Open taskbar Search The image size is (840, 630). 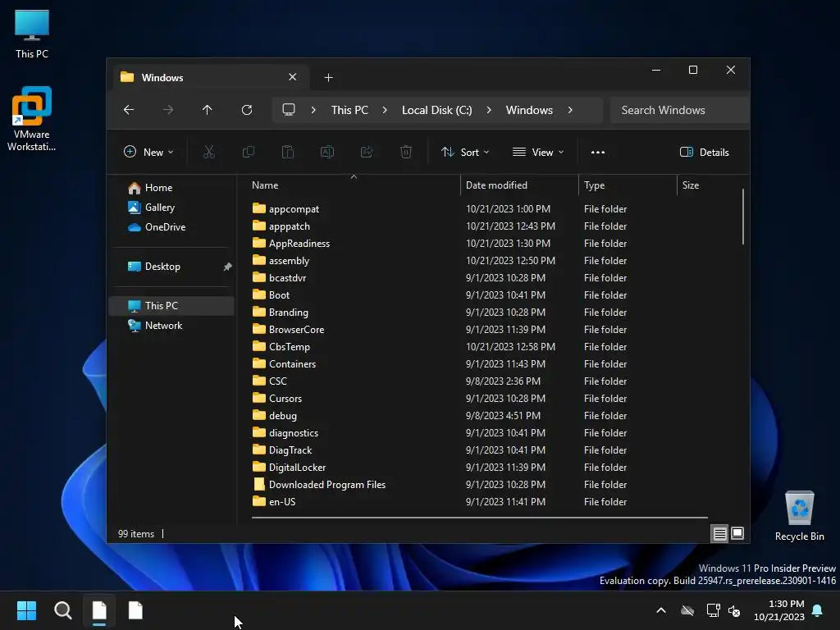pos(62,610)
